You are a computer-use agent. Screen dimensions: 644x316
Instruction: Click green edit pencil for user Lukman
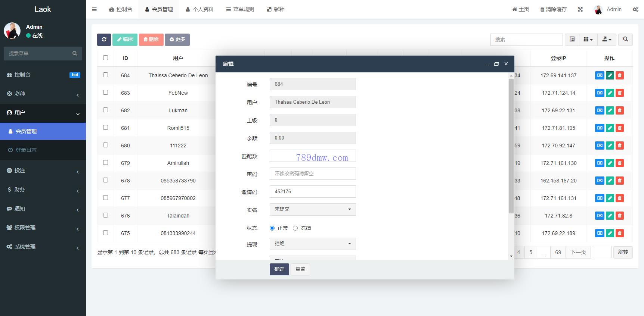[610, 110]
